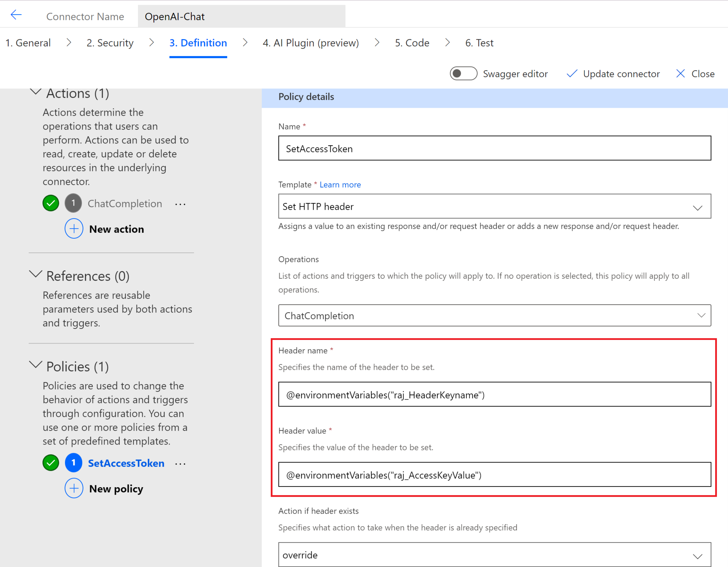Open ChatCompletion action ellipsis menu
The width and height of the screenshot is (728, 567).
(x=180, y=204)
